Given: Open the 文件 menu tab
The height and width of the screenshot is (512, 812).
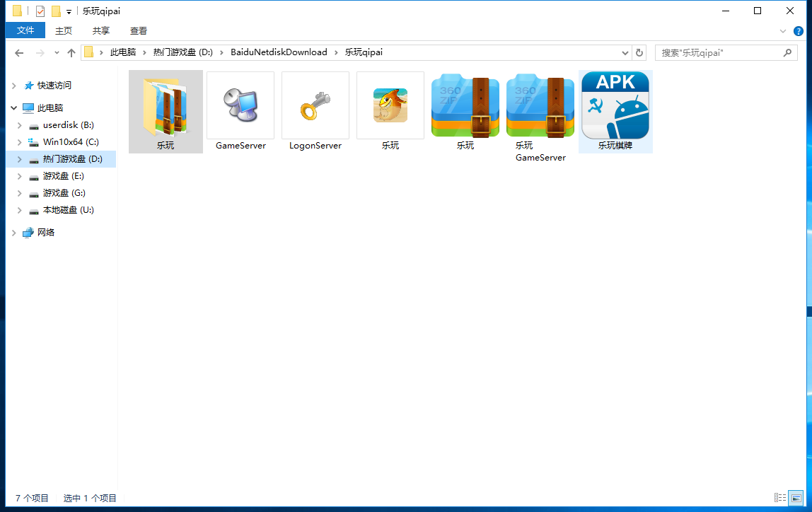Looking at the screenshot, I should pyautogui.click(x=25, y=30).
